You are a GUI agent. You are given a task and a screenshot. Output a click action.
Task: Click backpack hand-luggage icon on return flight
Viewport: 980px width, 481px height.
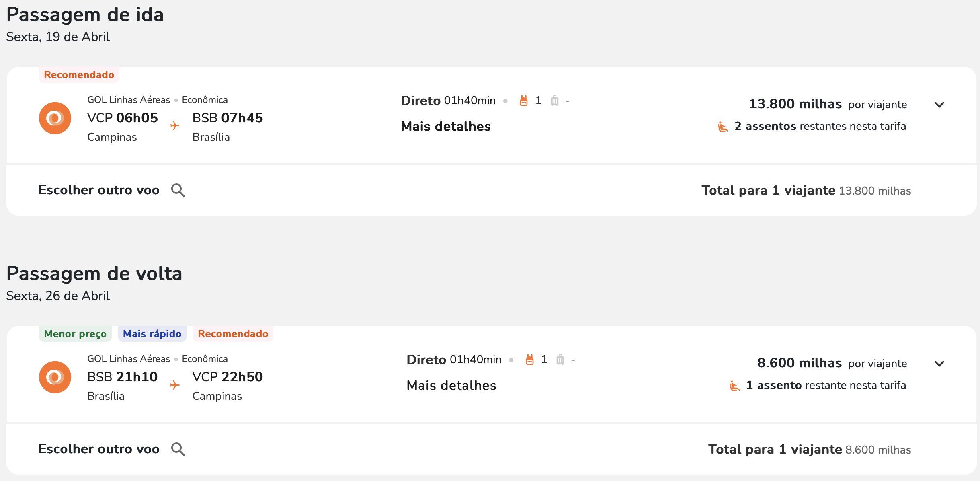point(530,360)
